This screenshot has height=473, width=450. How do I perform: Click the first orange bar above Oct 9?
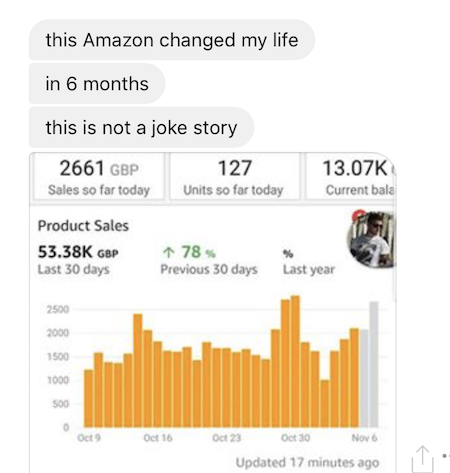[x=89, y=398]
